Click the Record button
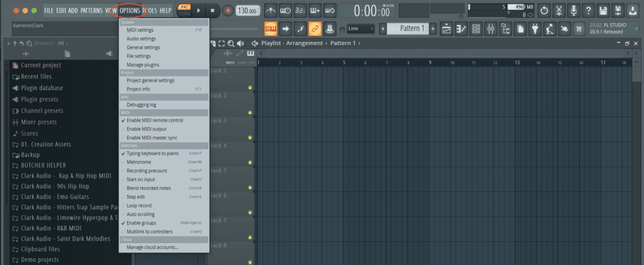 [x=228, y=10]
